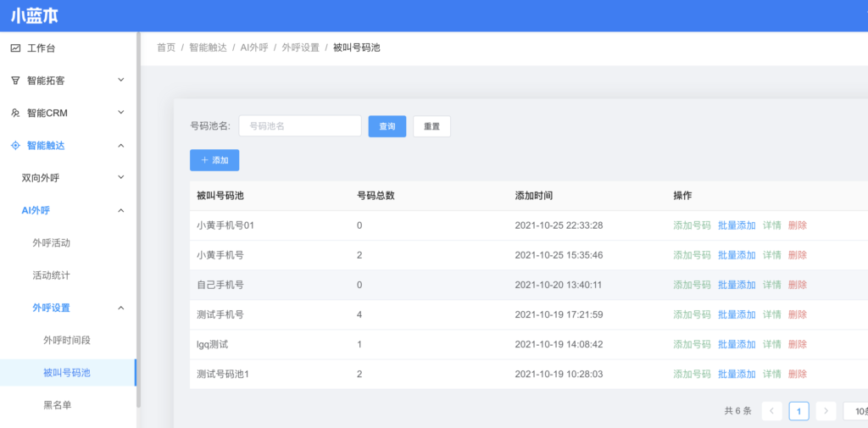Click the 添加 button with plus sign
Viewport: 868px width, 428px height.
(x=214, y=160)
